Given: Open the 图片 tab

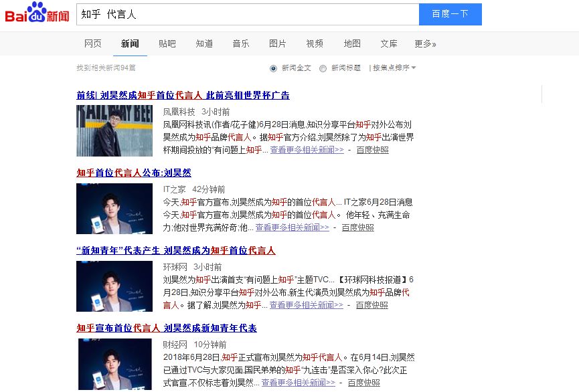Looking at the screenshot, I should pos(277,43).
